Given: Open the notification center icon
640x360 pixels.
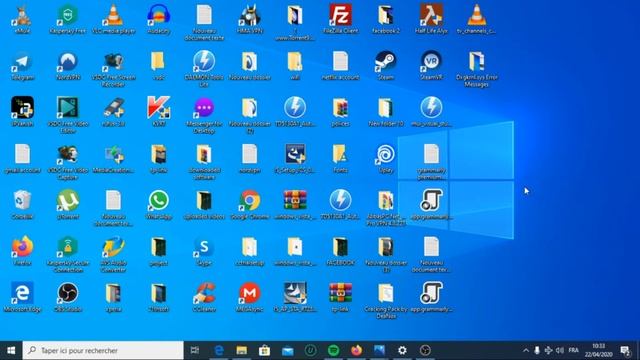Looking at the screenshot, I should pyautogui.click(x=625, y=350).
